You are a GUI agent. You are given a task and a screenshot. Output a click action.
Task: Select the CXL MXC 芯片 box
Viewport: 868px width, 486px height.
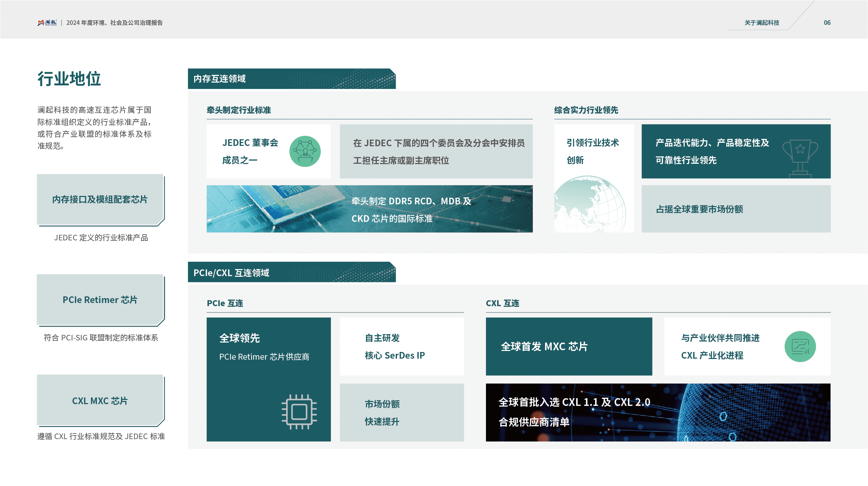pos(100,401)
